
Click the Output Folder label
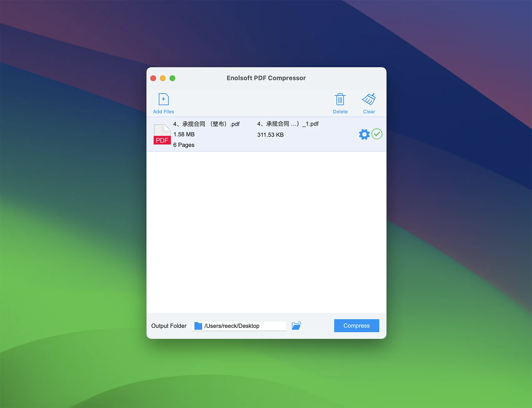169,326
